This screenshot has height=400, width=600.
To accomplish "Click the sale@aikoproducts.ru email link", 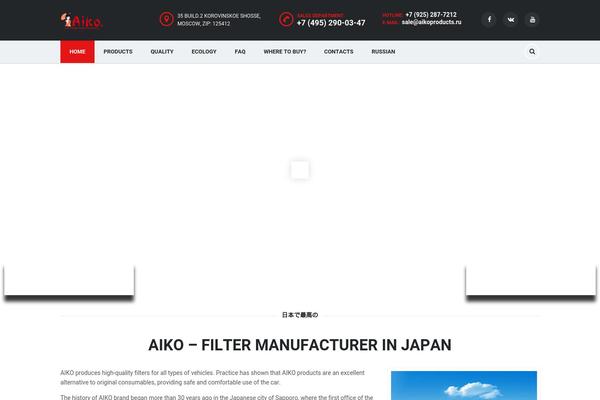I will [x=431, y=22].
